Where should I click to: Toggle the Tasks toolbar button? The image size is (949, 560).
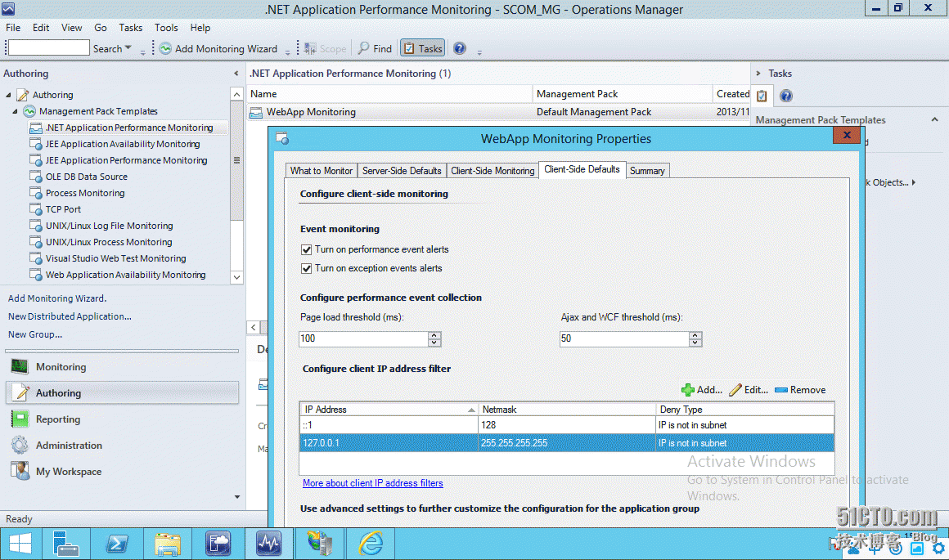click(422, 48)
